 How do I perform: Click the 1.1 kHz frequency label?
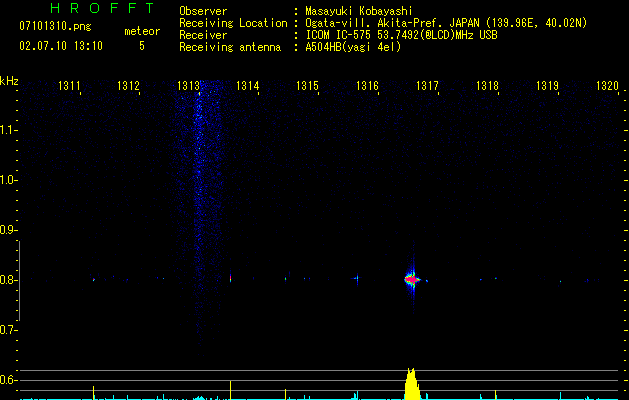click(x=8, y=130)
